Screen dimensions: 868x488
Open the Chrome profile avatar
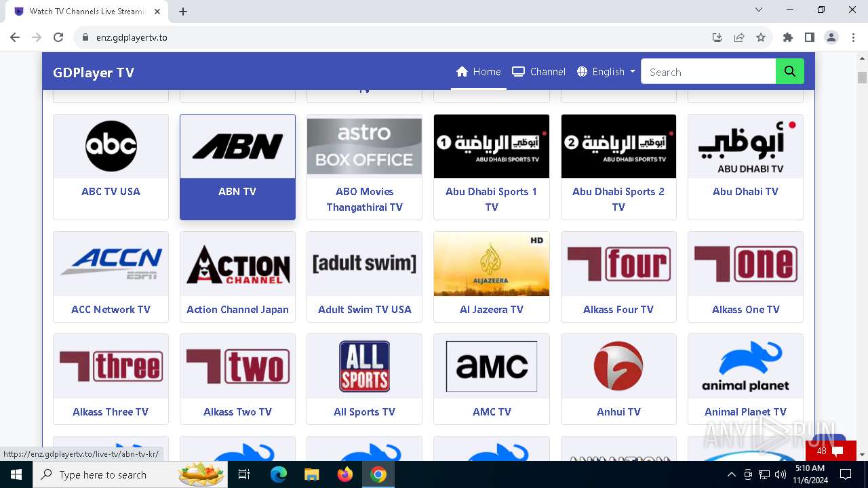pyautogui.click(x=831, y=37)
